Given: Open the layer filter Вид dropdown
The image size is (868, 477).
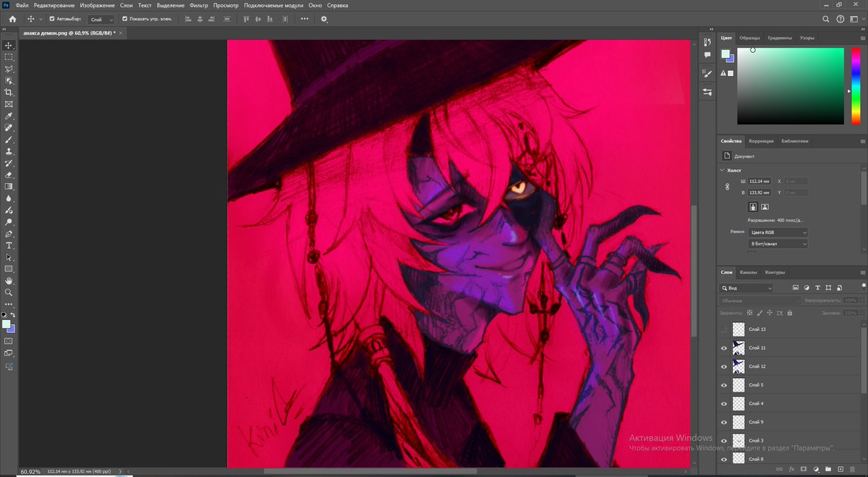Looking at the screenshot, I should coord(747,287).
